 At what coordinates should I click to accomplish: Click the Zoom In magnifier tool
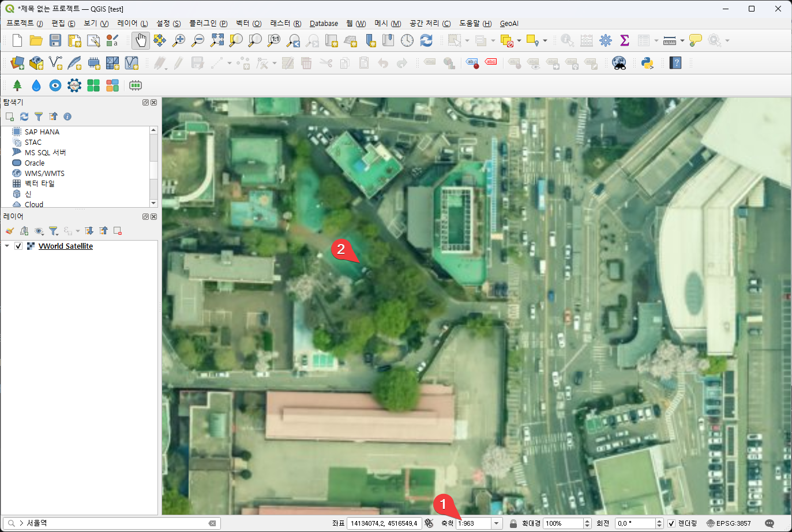(179, 40)
